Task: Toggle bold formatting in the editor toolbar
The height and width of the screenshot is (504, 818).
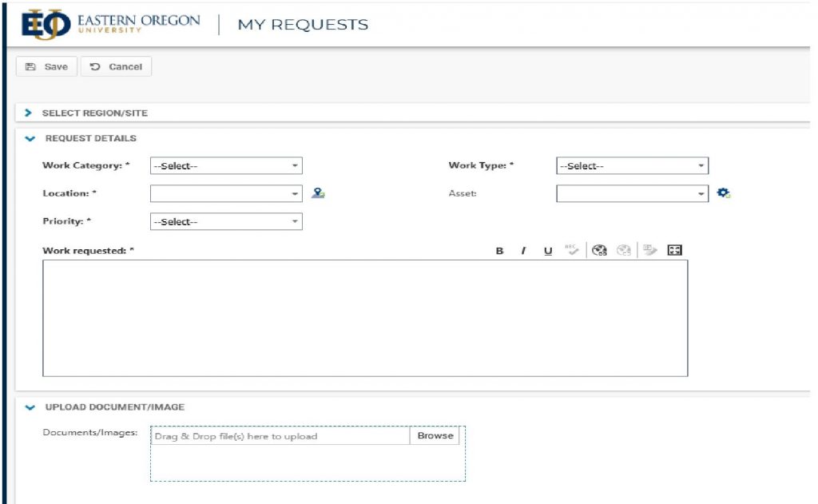Action: (499, 251)
